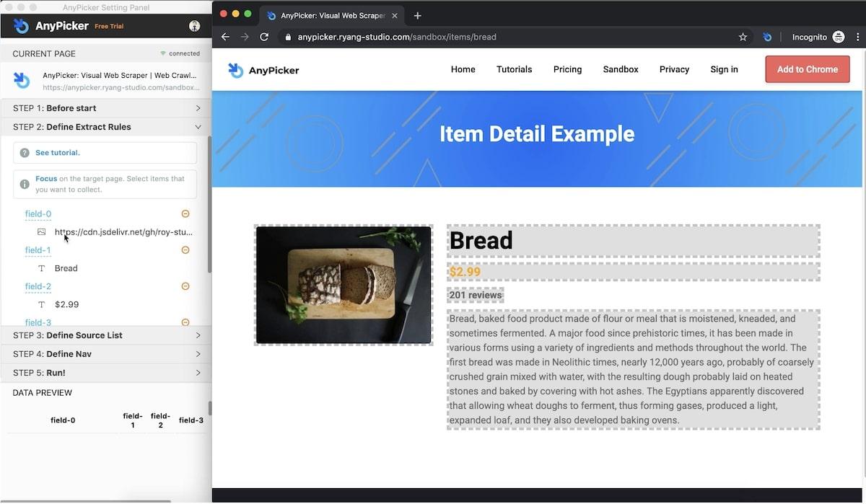Click the text type icon beside $2.99 value
Image resolution: width=866 pixels, height=504 pixels.
(x=42, y=304)
